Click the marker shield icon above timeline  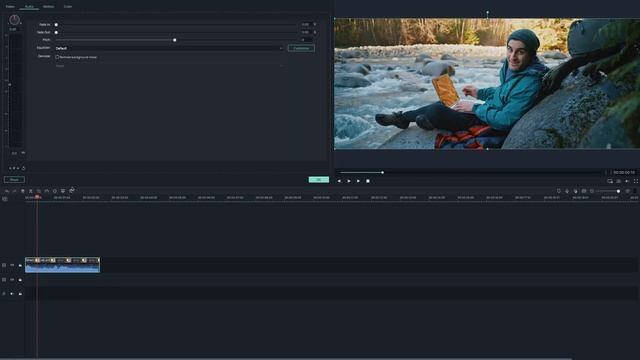tap(559, 191)
